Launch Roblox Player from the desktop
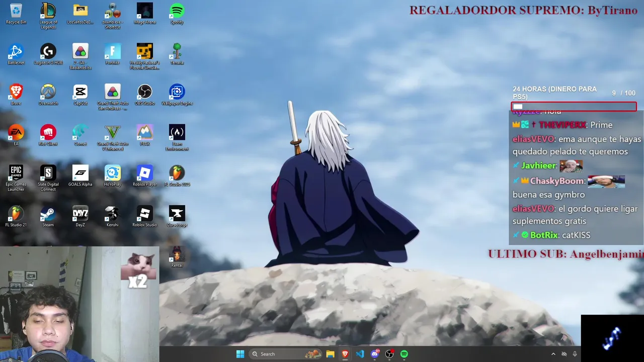 145,176
